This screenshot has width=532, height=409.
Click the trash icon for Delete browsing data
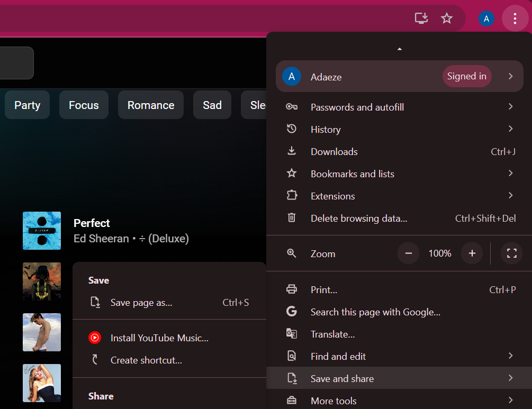click(292, 218)
